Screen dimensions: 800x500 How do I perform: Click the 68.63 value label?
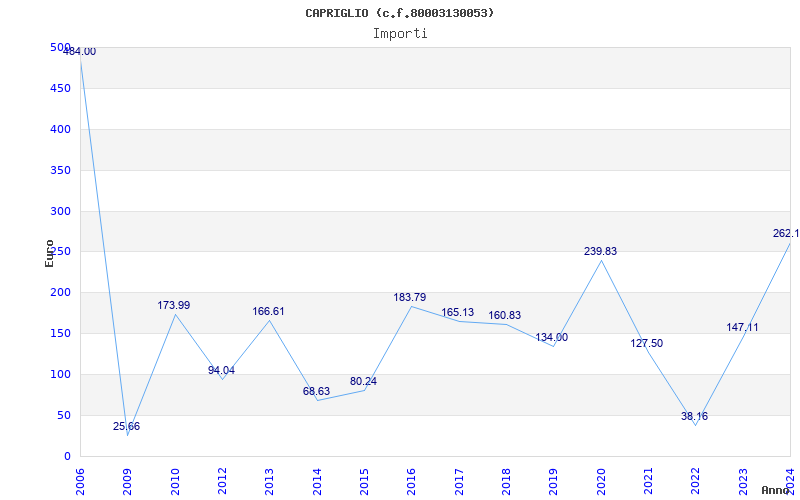316,391
